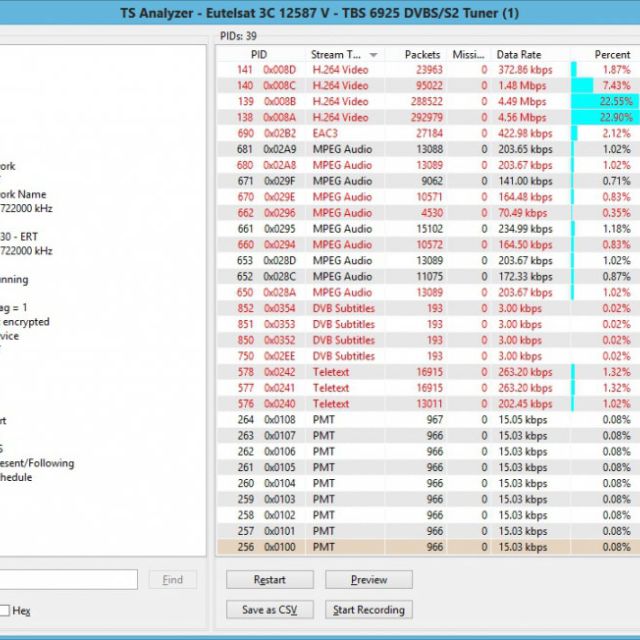The height and width of the screenshot is (640, 640).
Task: Click the Packets column header
Action: tap(422, 54)
